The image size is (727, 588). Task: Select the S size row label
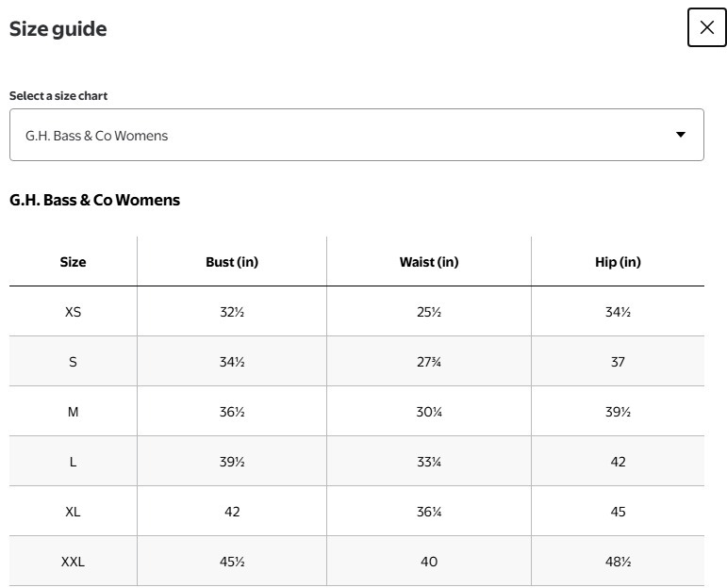pos(73,362)
